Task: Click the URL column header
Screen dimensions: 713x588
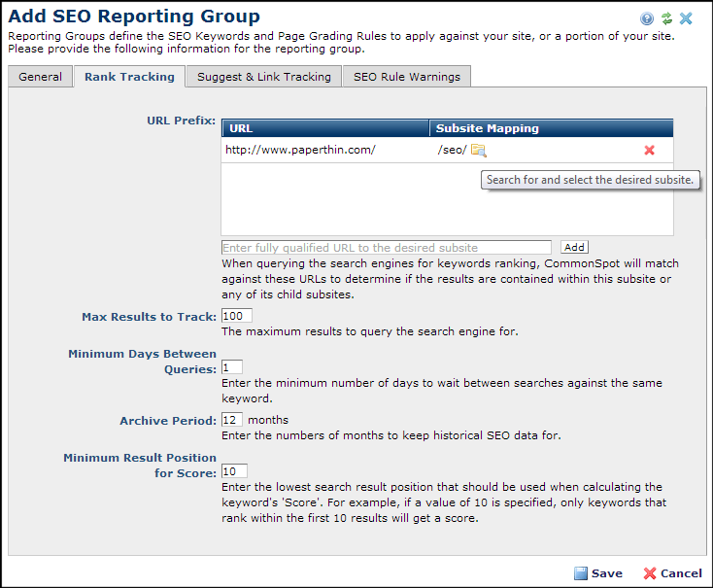Action: click(325, 128)
